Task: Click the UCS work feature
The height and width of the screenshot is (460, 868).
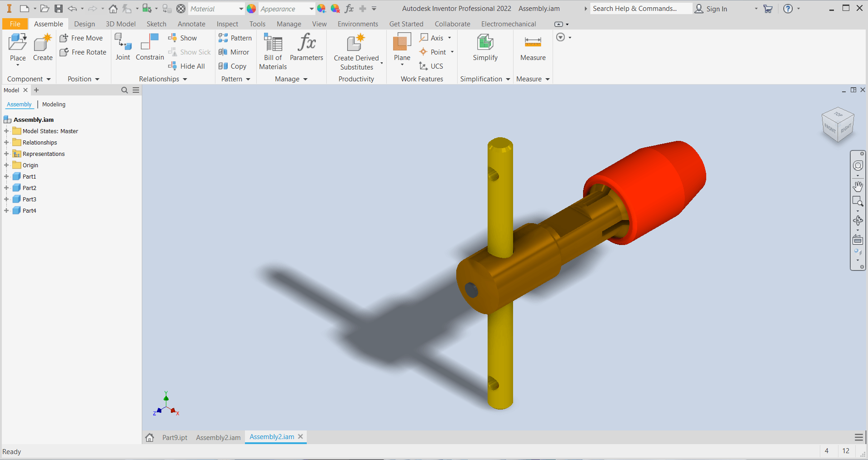Action: pos(431,66)
